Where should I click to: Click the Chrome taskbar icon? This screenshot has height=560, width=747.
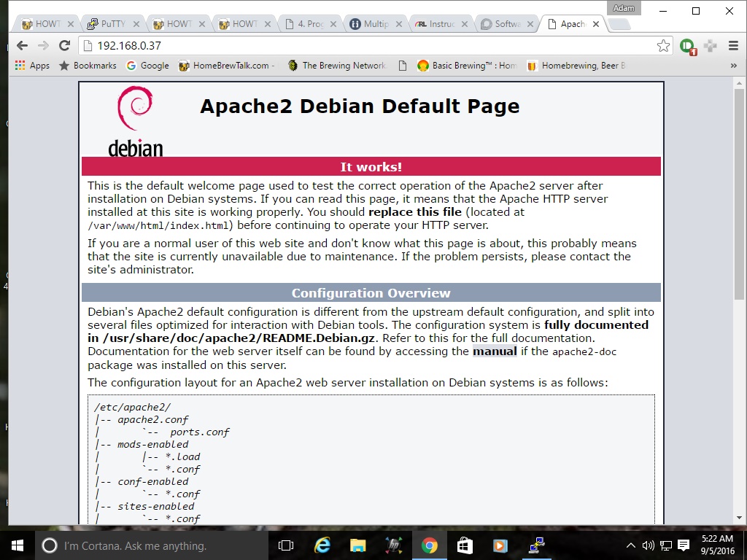coord(429,545)
